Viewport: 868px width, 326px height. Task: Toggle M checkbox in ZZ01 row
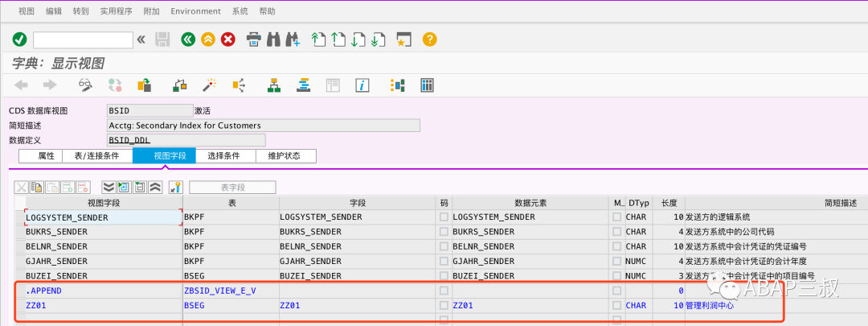(616, 305)
